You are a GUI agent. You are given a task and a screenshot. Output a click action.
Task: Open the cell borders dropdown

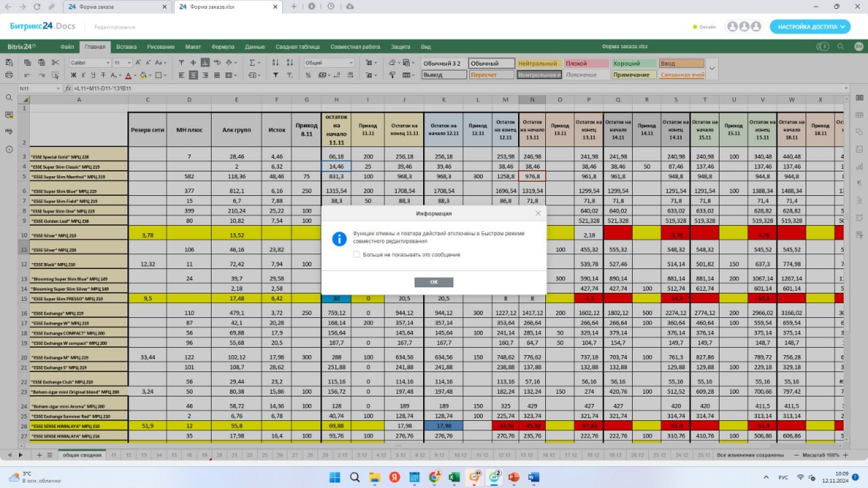pyautogui.click(x=165, y=75)
